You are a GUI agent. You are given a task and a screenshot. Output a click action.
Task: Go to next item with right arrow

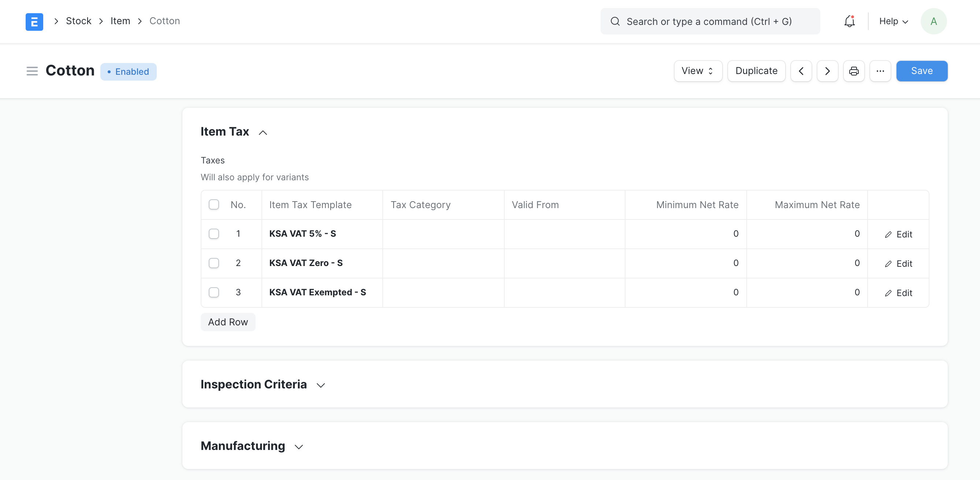pos(827,71)
